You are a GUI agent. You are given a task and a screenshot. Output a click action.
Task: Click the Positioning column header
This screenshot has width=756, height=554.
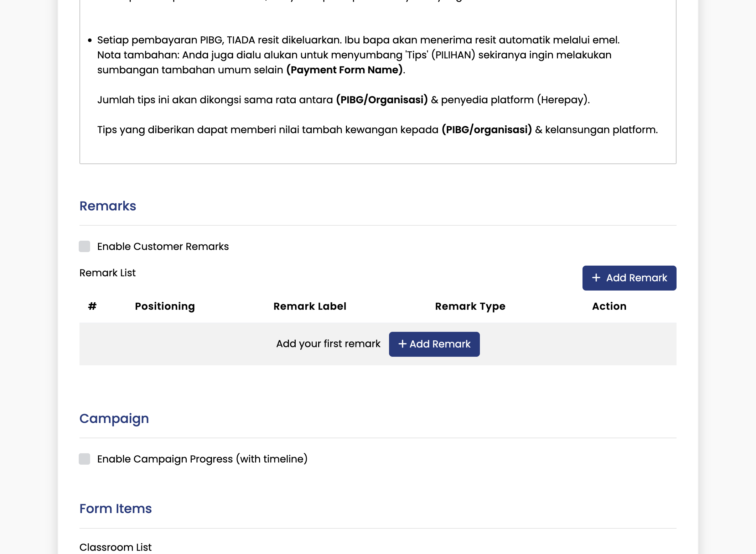coord(165,306)
